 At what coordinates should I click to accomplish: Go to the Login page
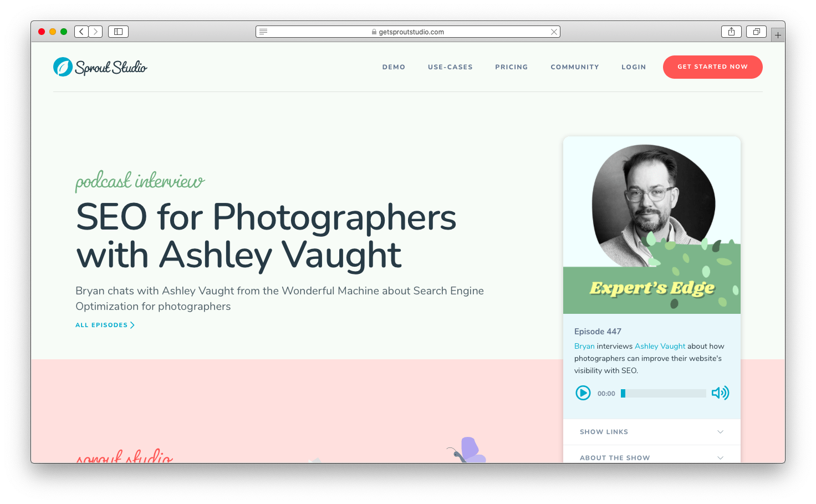tap(634, 67)
